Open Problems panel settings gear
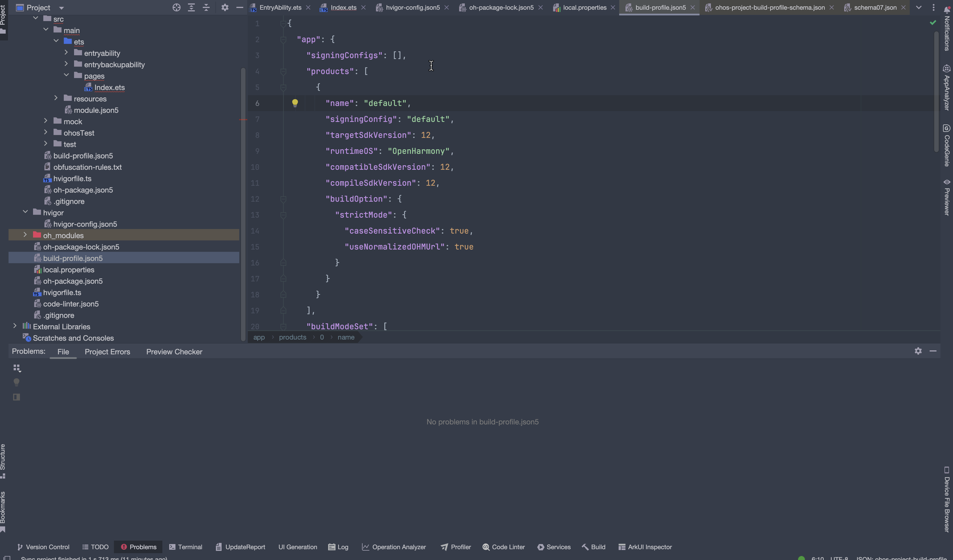This screenshot has width=953, height=560. (918, 351)
